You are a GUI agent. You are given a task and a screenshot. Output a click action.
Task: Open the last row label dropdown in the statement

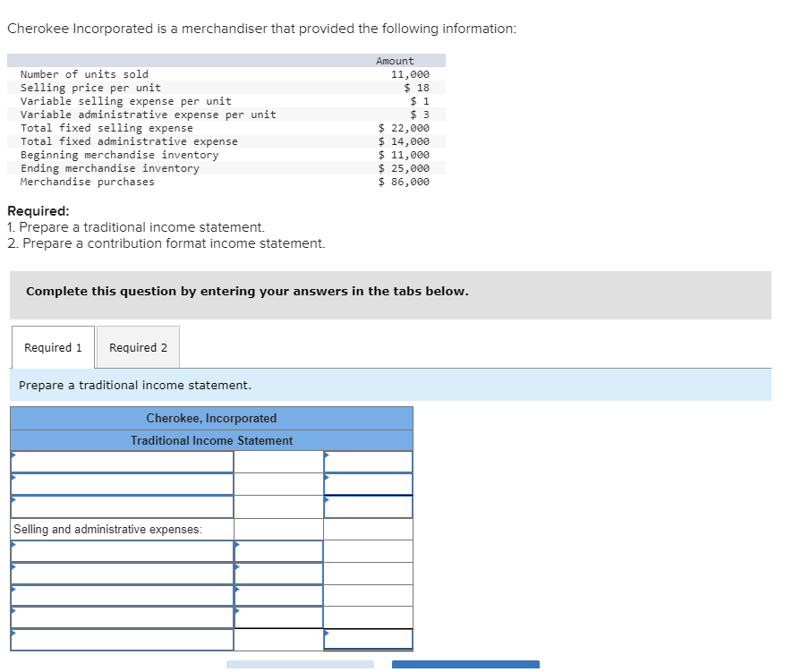122,640
